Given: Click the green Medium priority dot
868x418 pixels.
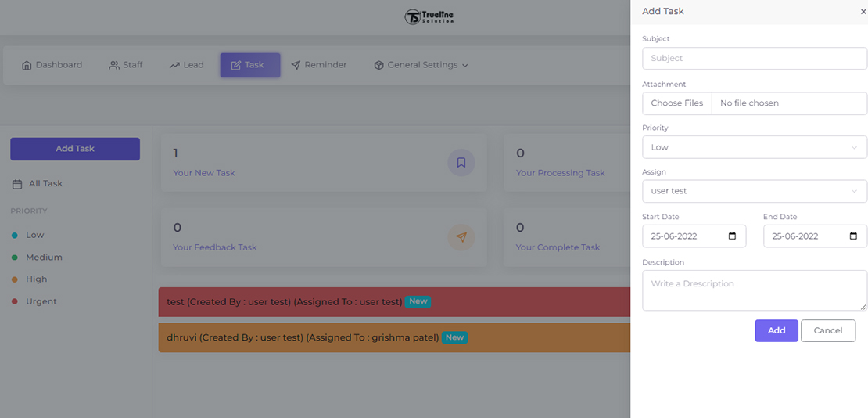Looking at the screenshot, I should [14, 258].
